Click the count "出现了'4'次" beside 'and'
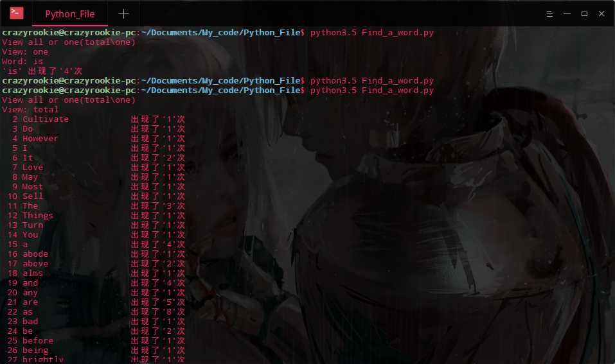Image resolution: width=615 pixels, height=364 pixels. pyautogui.click(x=158, y=283)
